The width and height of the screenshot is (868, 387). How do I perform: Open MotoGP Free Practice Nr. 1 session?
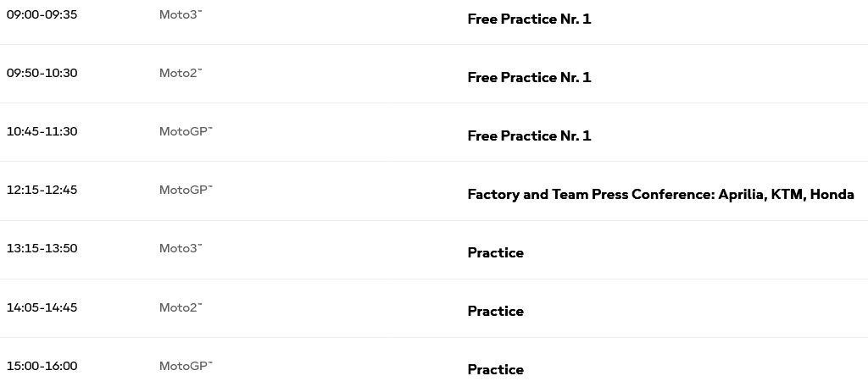pyautogui.click(x=529, y=136)
